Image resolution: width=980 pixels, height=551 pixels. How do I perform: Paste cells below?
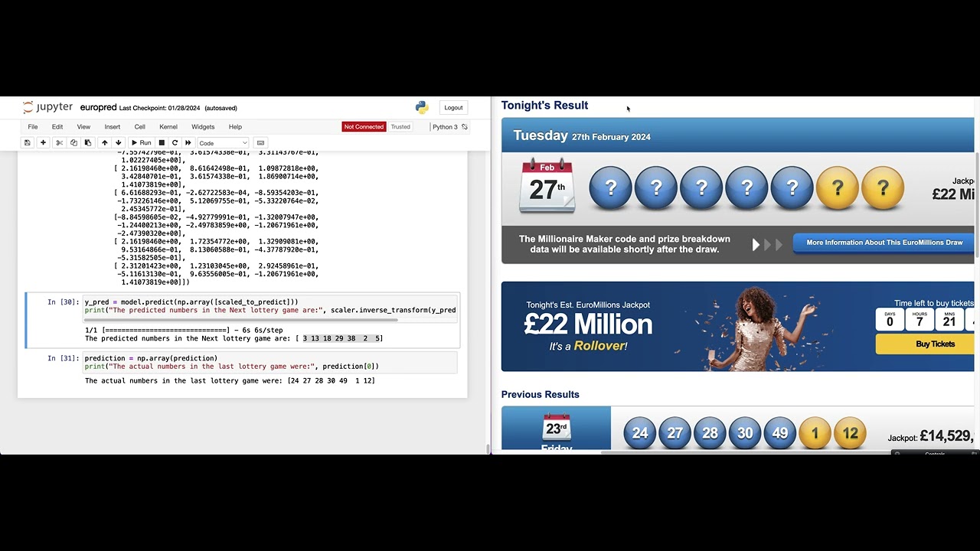(88, 143)
